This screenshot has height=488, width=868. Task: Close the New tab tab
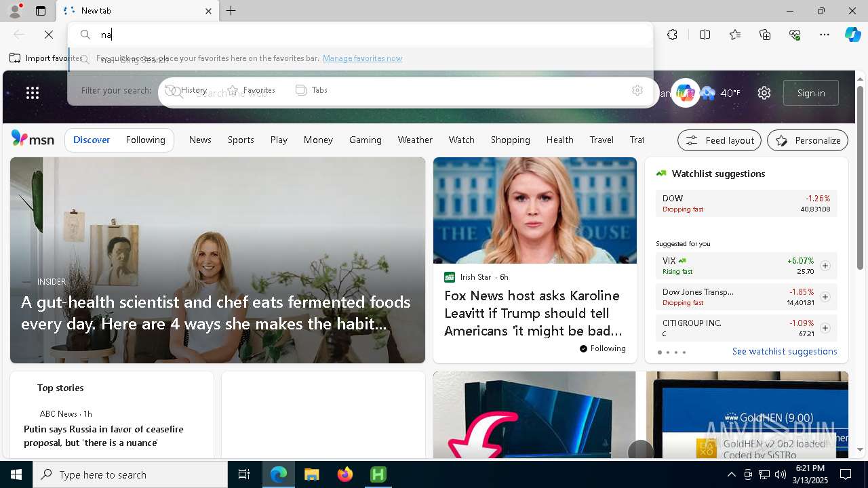coord(208,11)
